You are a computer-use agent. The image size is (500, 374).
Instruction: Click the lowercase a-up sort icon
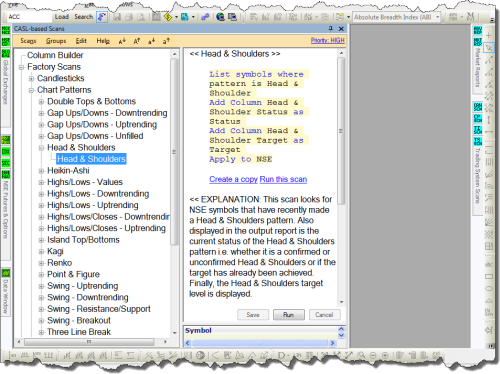pyautogui.click(x=166, y=41)
